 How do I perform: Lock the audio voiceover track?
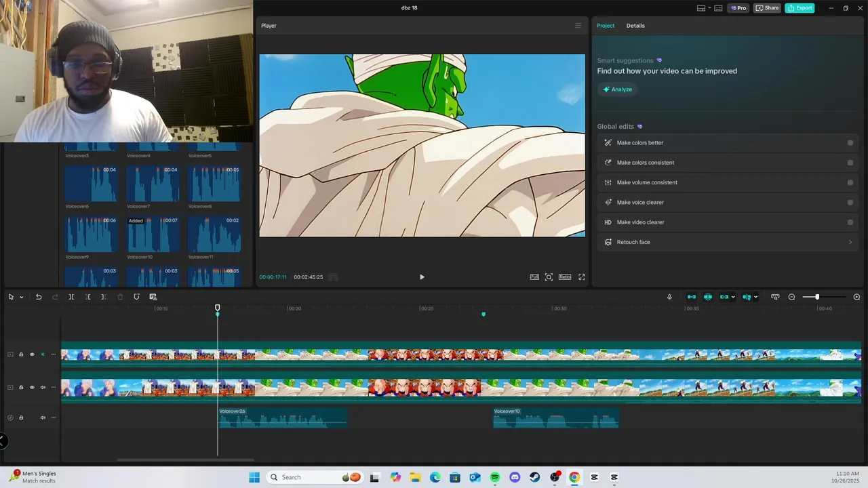(x=21, y=418)
